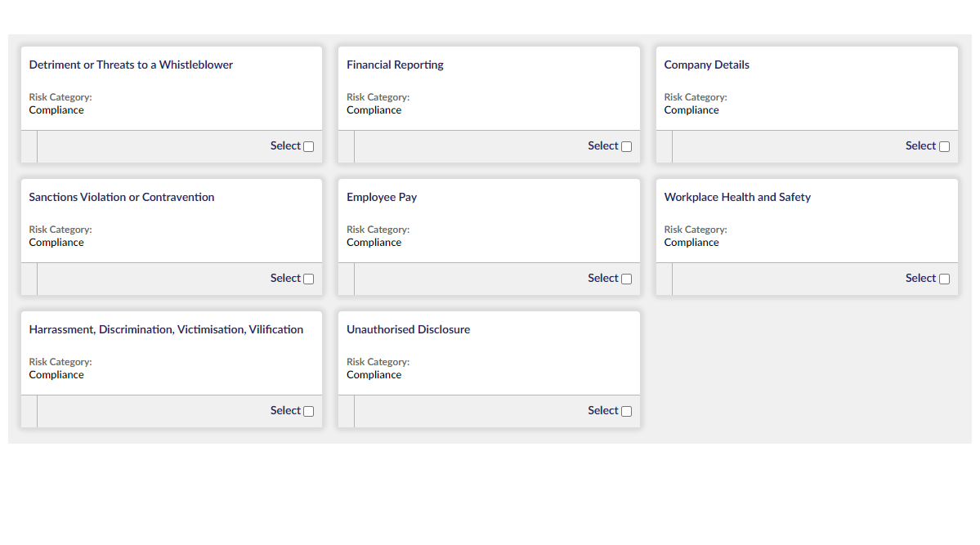Viewport: 980px width, 545px height.
Task: Open the Employee Pay card title
Action: (x=382, y=197)
